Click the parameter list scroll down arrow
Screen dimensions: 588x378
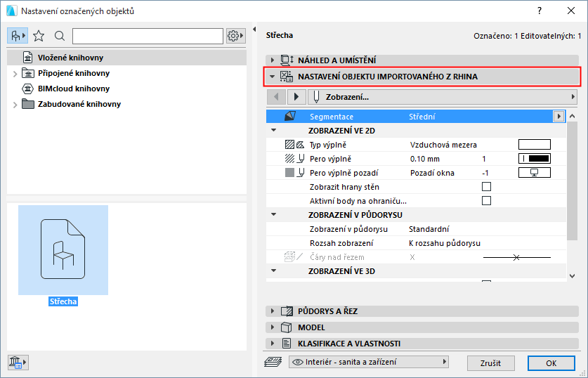coord(573,276)
